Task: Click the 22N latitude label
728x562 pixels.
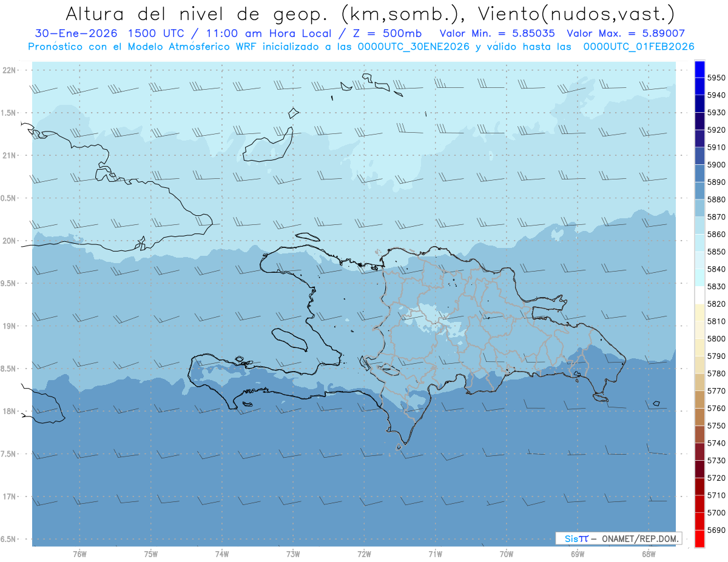Action: [10, 70]
